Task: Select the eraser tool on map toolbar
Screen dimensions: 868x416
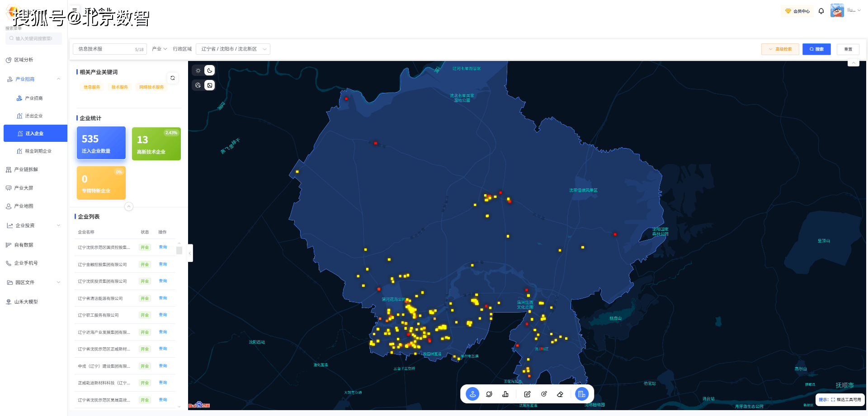Action: point(560,394)
